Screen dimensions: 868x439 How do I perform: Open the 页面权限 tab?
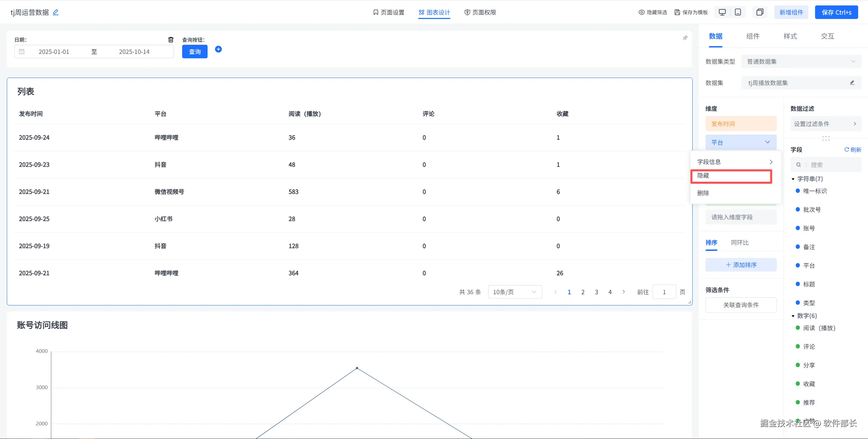click(x=480, y=12)
